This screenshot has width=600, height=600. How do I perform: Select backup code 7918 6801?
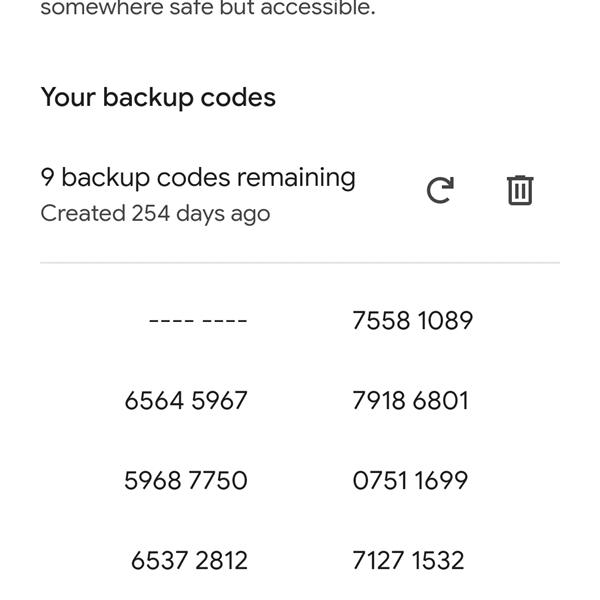click(x=410, y=401)
